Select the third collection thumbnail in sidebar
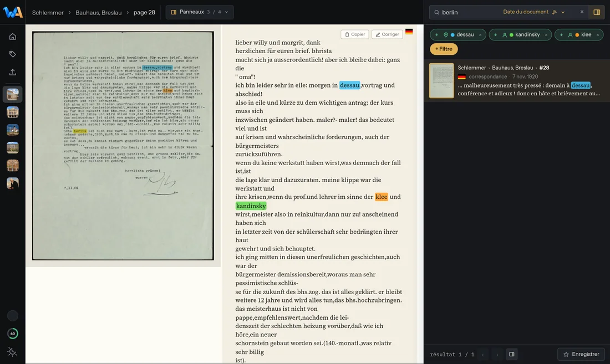This screenshot has width=610, height=364. (x=12, y=130)
